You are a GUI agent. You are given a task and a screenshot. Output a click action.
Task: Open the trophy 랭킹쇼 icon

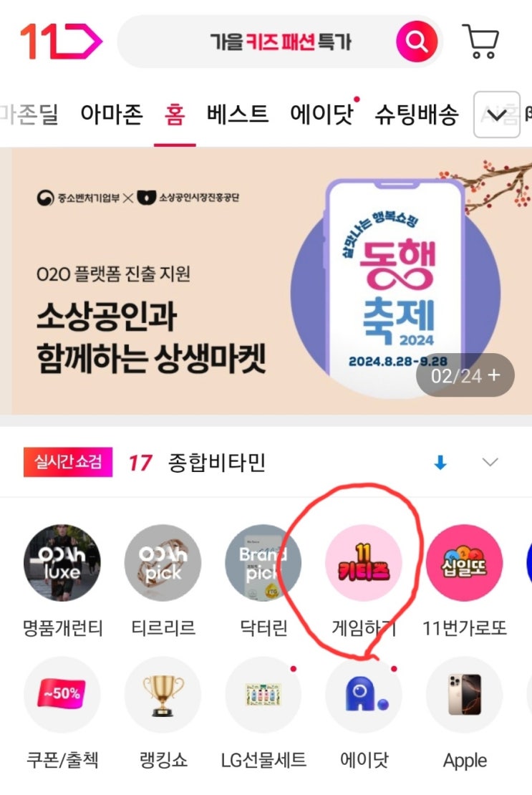pos(163,695)
